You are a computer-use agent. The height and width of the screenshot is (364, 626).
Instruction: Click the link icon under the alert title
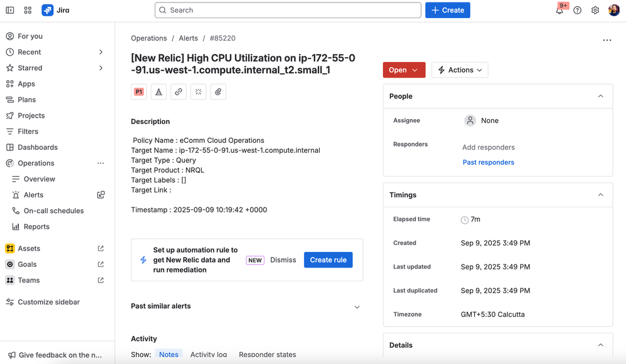(x=179, y=92)
